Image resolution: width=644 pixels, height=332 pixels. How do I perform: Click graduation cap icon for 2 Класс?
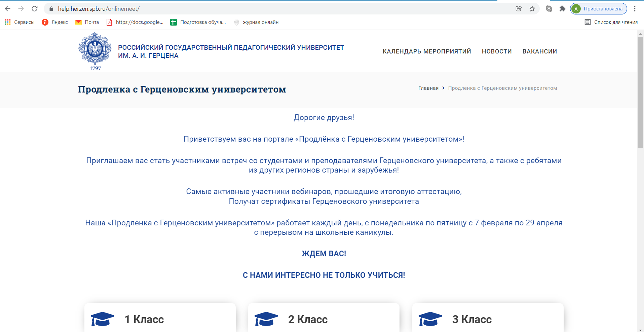click(266, 319)
